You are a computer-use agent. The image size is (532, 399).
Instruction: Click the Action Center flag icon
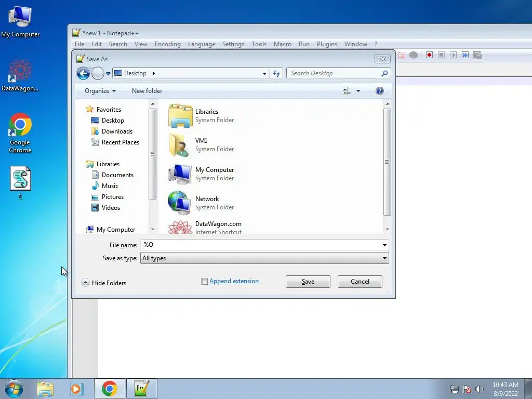(x=467, y=389)
